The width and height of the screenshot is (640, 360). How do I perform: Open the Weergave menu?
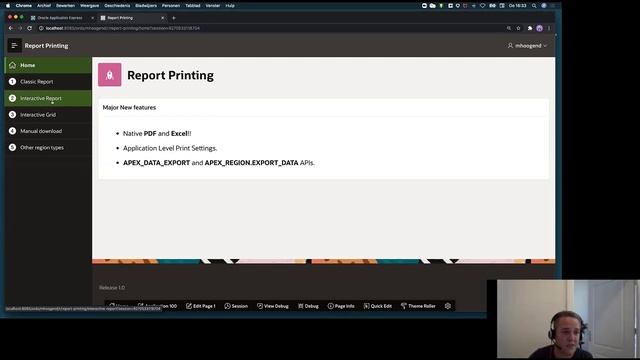(x=89, y=6)
